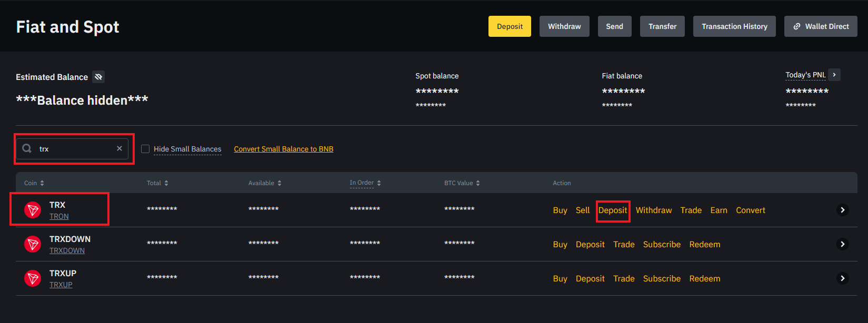Click Redeem in the TRXUP row

click(705, 278)
